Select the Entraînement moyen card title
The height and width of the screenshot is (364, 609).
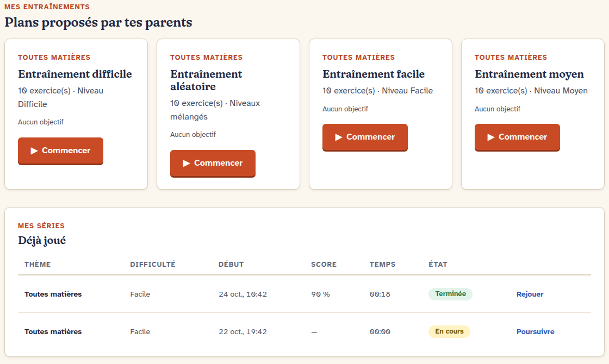point(530,74)
